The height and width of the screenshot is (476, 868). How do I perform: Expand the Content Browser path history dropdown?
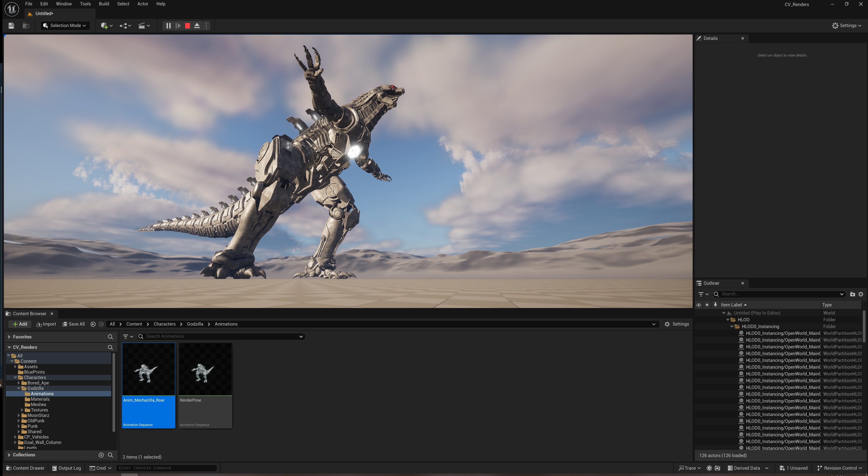pos(654,324)
